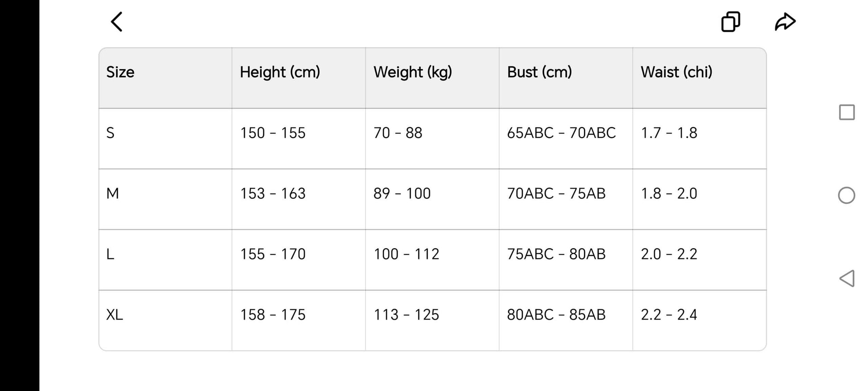The width and height of the screenshot is (868, 391).
Task: Tap the 2.2 - 2.4 waist cell
Action: point(669,315)
